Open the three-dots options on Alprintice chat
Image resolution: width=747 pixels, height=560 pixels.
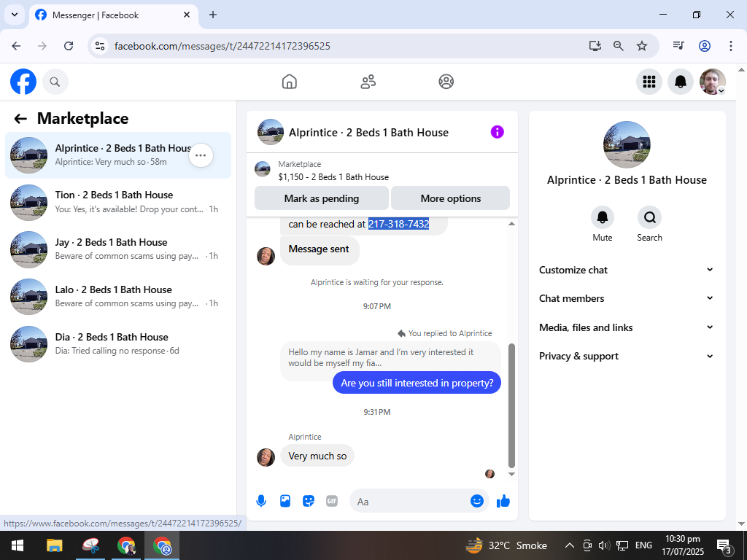pyautogui.click(x=201, y=155)
